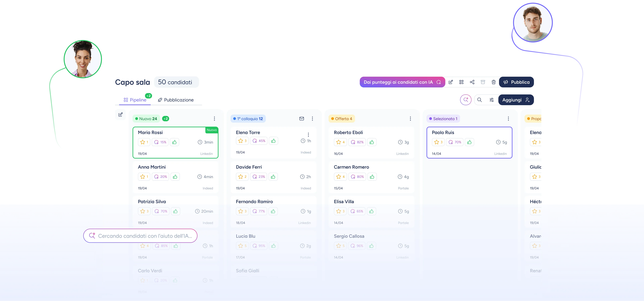Click the 80% AI score on Carmen Romero
Viewport: 644px width, 301px height.
(357, 177)
